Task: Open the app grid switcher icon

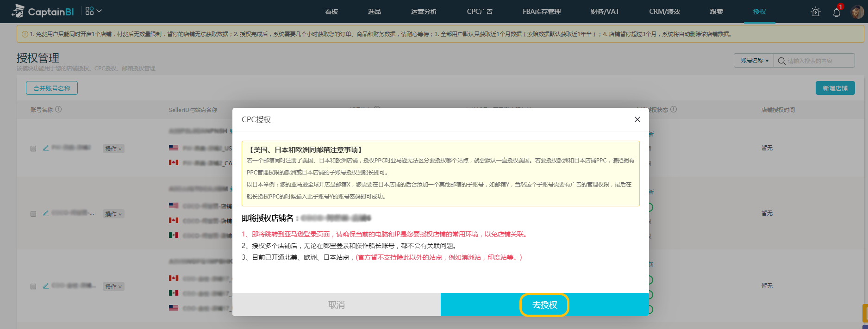Action: [89, 11]
